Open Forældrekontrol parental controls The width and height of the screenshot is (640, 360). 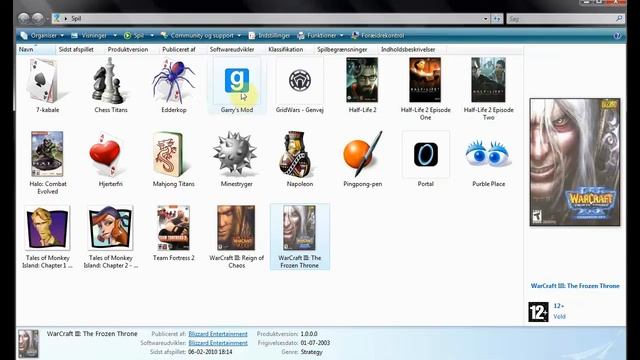[x=378, y=36]
